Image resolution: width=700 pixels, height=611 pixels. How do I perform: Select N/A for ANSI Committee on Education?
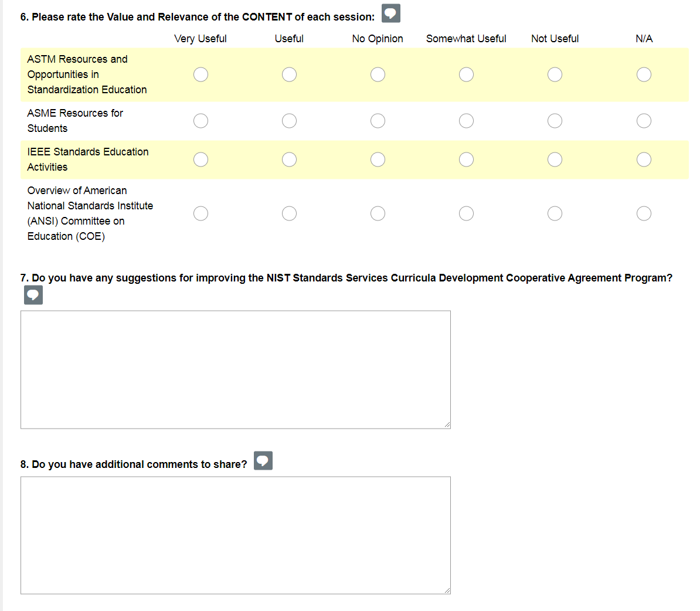tap(644, 213)
